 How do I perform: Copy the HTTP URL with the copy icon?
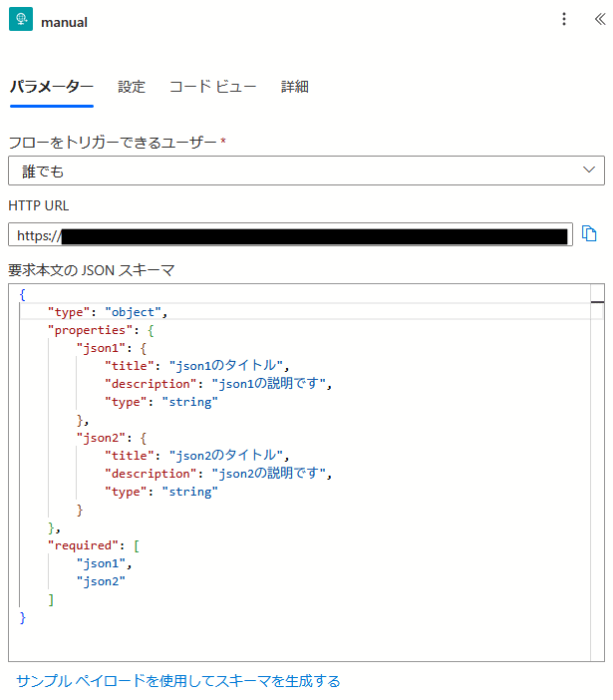click(x=589, y=234)
